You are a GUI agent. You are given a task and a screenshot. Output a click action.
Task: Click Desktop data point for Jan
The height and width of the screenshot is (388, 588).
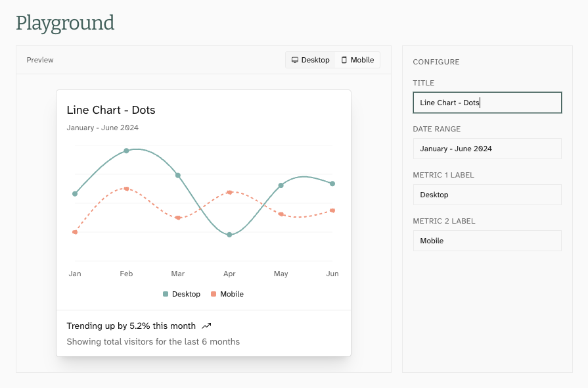(x=75, y=194)
